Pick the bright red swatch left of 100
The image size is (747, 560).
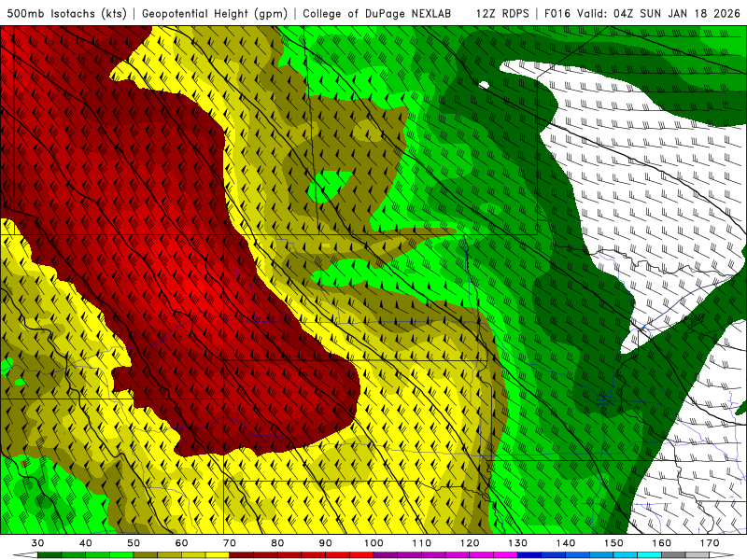(361, 555)
